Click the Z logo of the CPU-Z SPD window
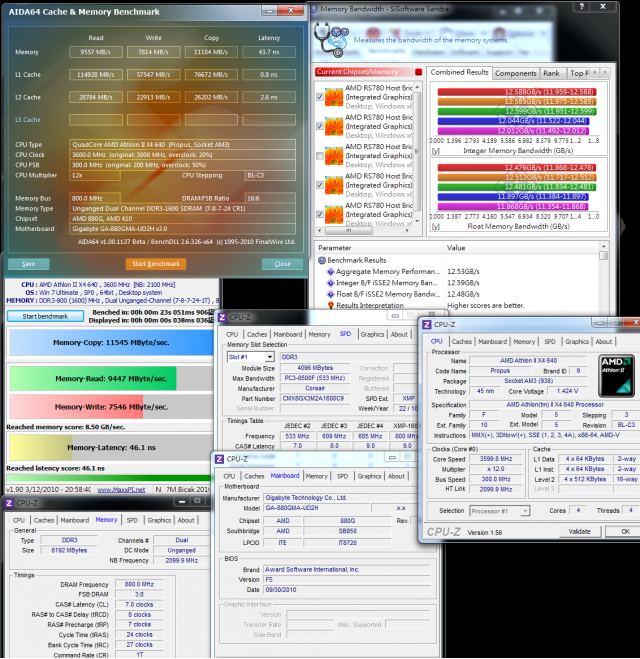 tap(222, 317)
